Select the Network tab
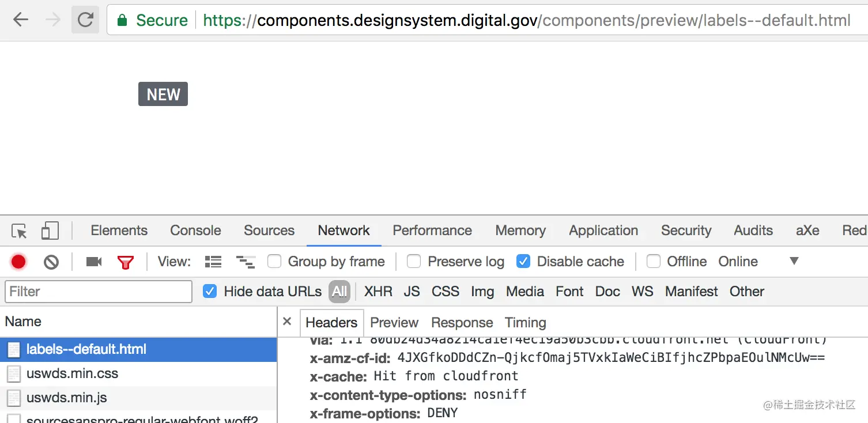This screenshot has height=423, width=868. point(344,231)
